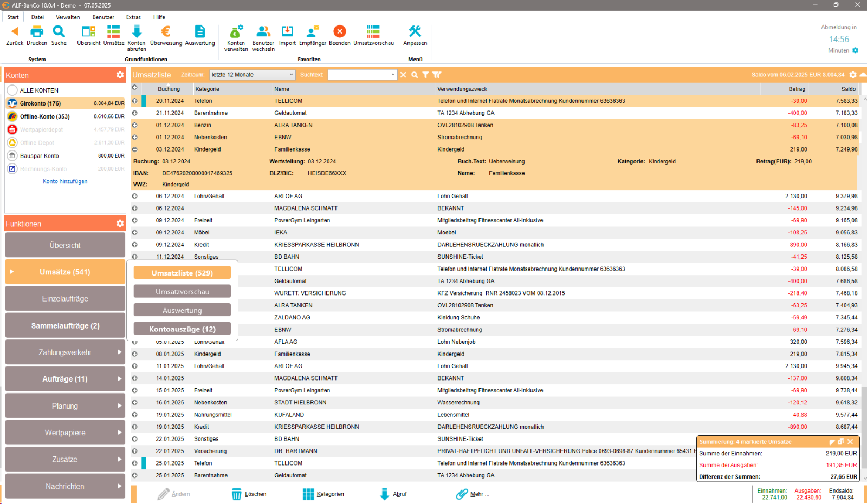The width and height of the screenshot is (867, 504).
Task: Expand the 06.12.2024 ARLOF AG row
Action: (134, 196)
